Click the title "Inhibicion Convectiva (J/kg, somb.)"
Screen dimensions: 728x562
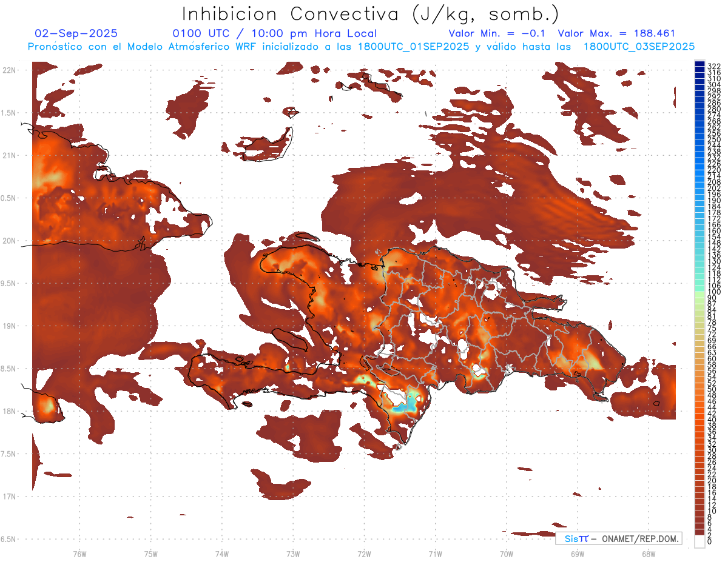371,14
